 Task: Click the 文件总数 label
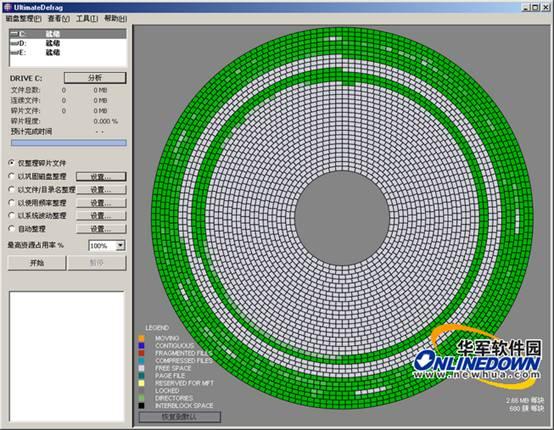coord(25,90)
